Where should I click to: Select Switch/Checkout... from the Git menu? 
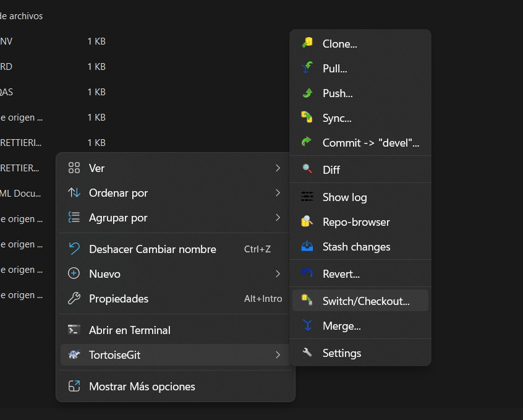click(x=365, y=301)
